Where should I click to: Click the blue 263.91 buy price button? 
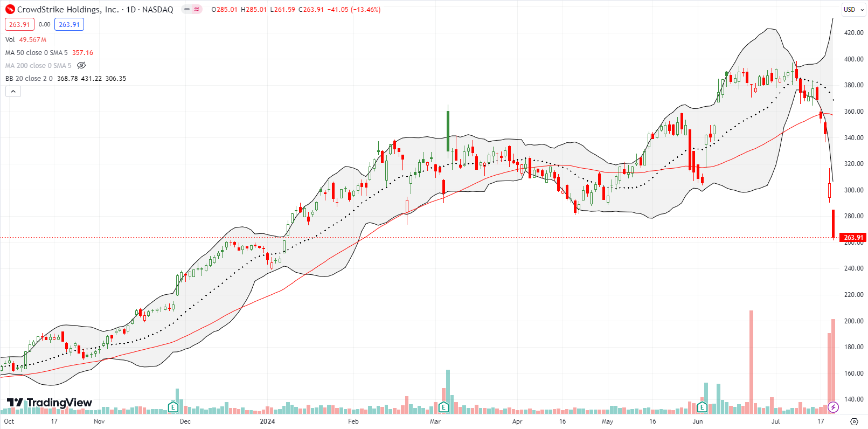click(69, 24)
